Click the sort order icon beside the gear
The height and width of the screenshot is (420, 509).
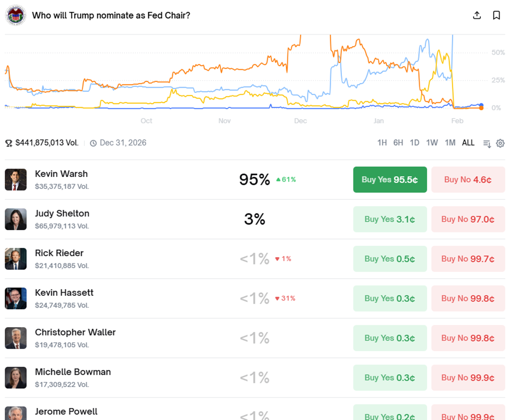(486, 143)
